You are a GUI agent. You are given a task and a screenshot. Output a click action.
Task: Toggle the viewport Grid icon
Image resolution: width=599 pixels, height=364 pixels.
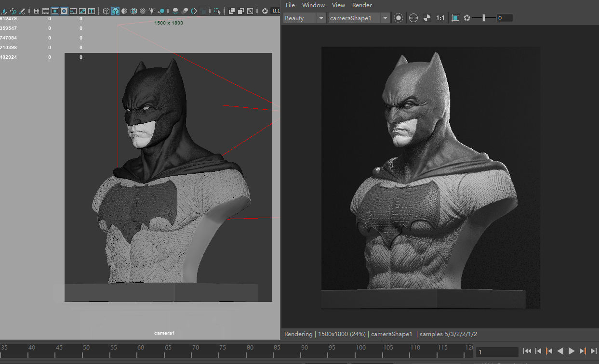(x=36, y=11)
